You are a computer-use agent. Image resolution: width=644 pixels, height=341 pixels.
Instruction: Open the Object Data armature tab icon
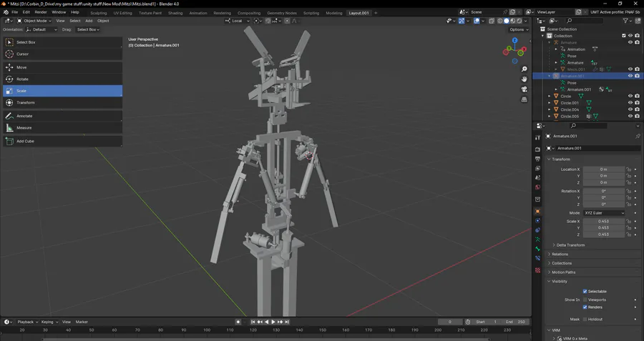click(537, 239)
